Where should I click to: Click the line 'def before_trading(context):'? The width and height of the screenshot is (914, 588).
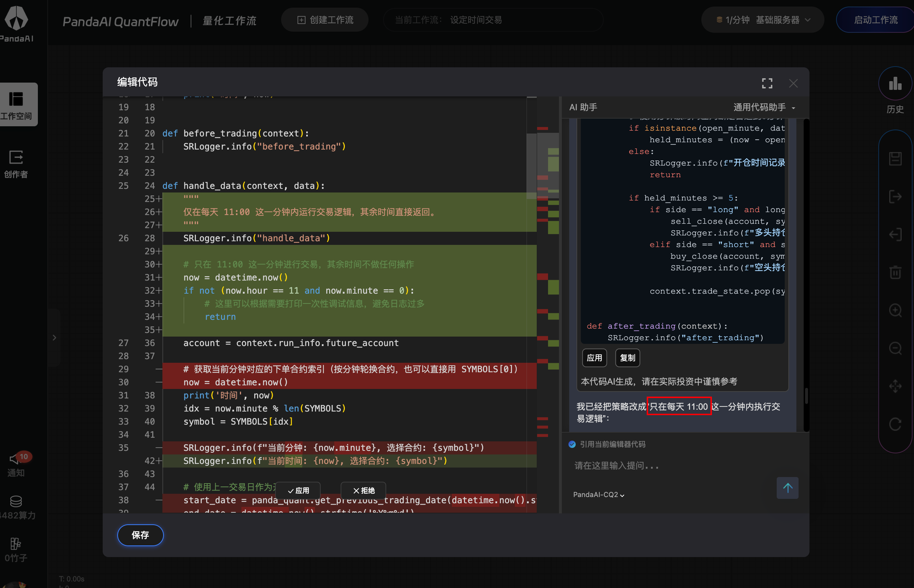236,133
